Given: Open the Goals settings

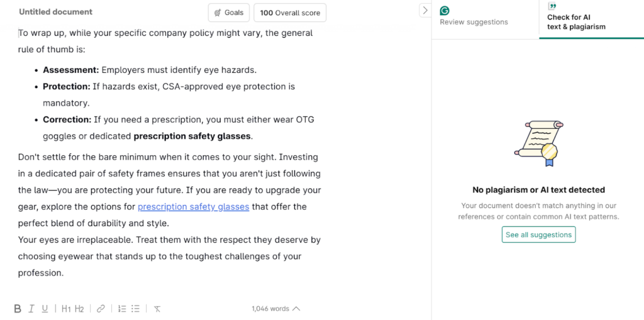Looking at the screenshot, I should [x=229, y=13].
